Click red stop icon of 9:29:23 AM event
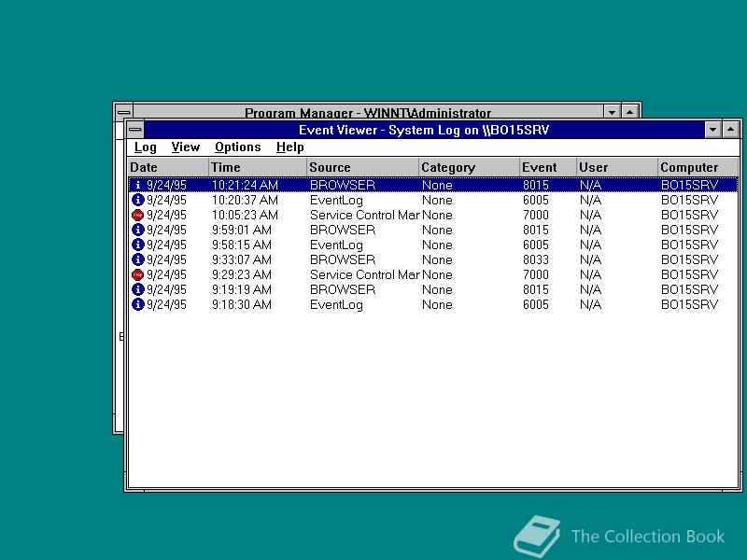 click(x=137, y=274)
